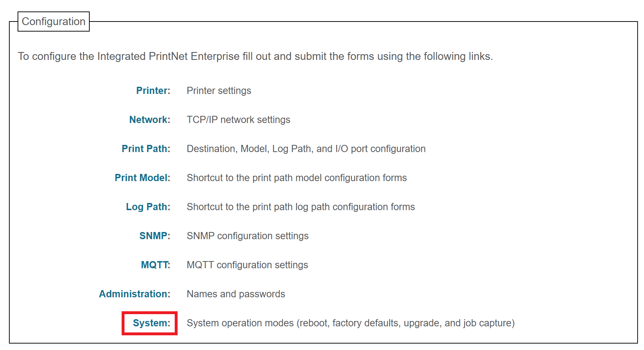Viewport: 644px width, 350px height.
Task: Click the 'MQTT configuration settings' description
Action: click(x=247, y=265)
